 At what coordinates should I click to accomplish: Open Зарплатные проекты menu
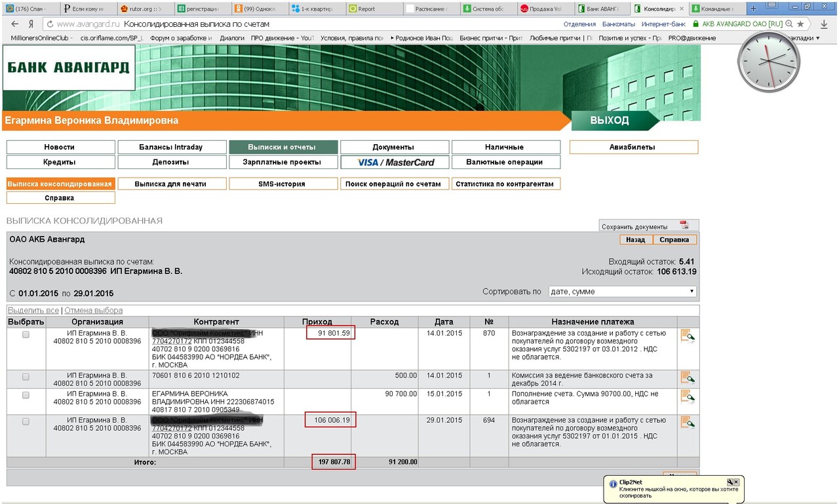click(x=283, y=162)
